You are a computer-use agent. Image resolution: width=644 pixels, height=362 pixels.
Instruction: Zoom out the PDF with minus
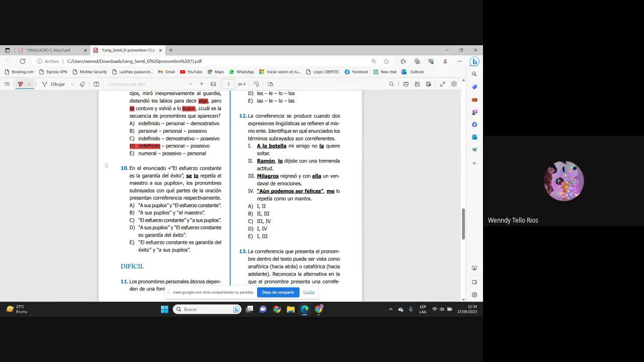[x=190, y=84]
